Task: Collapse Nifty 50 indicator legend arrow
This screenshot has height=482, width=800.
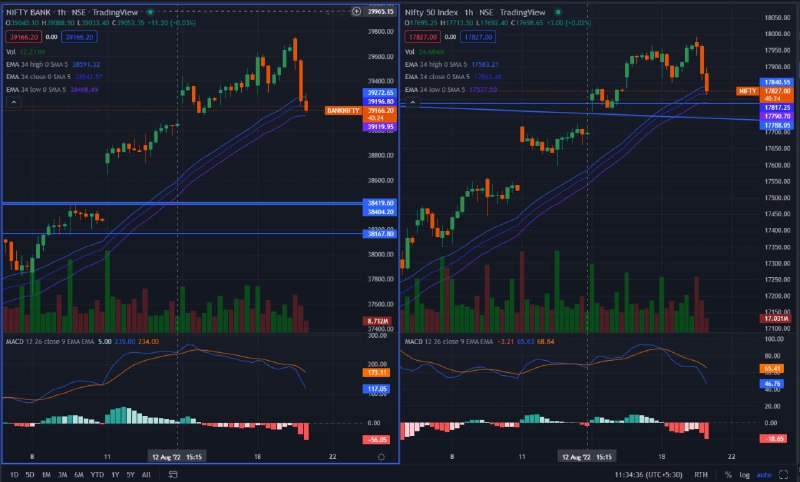Action: point(412,102)
